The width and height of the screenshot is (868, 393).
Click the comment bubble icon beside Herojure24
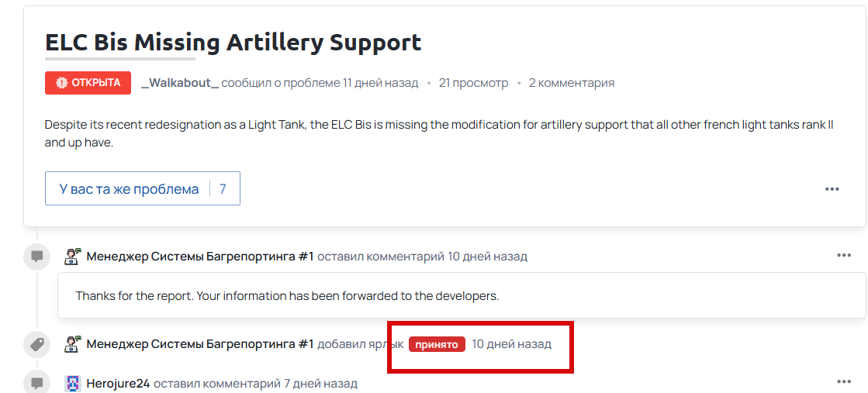[x=36, y=383]
